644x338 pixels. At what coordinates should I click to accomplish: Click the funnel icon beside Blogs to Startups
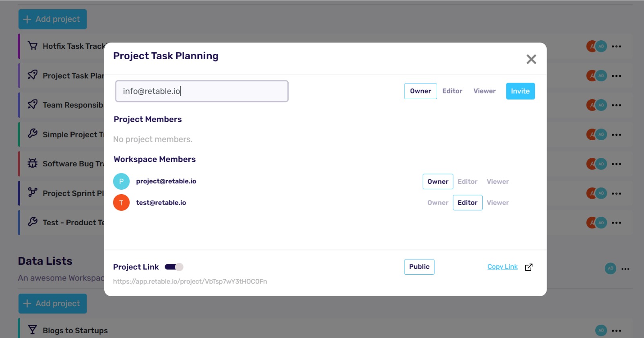click(x=33, y=330)
